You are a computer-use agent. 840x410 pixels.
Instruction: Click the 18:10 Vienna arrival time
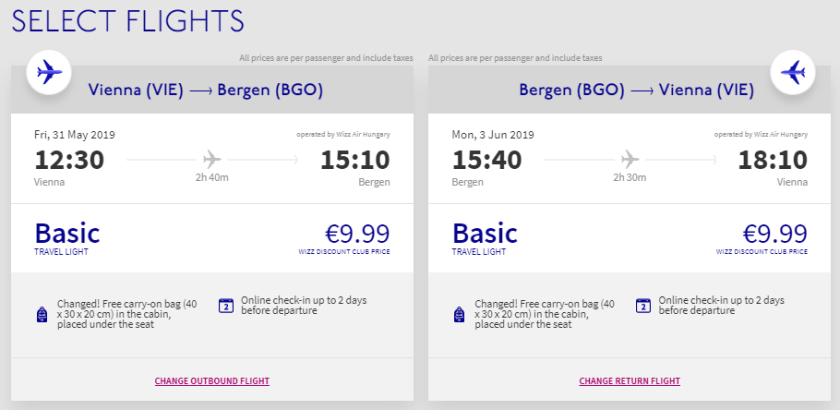coord(772,160)
